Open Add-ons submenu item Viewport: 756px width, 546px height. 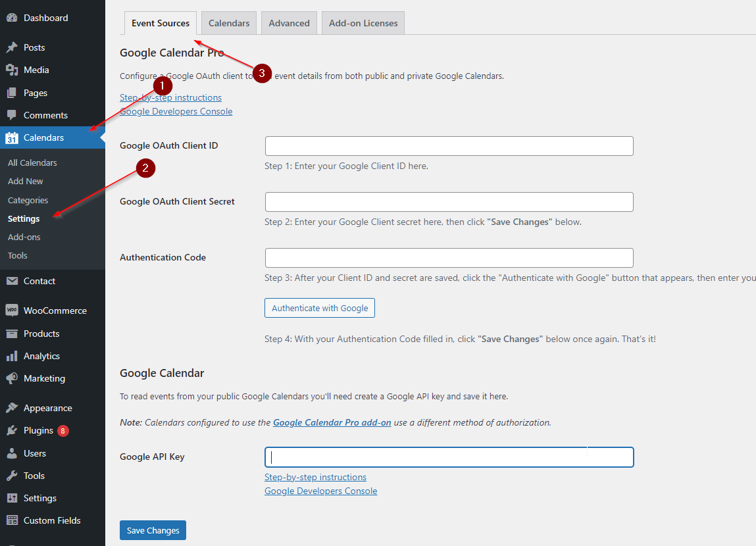point(24,237)
